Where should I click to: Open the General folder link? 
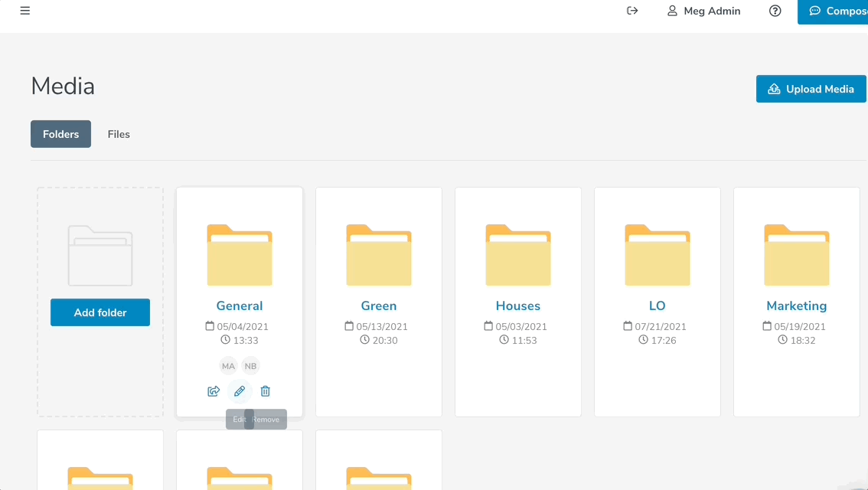tap(239, 305)
